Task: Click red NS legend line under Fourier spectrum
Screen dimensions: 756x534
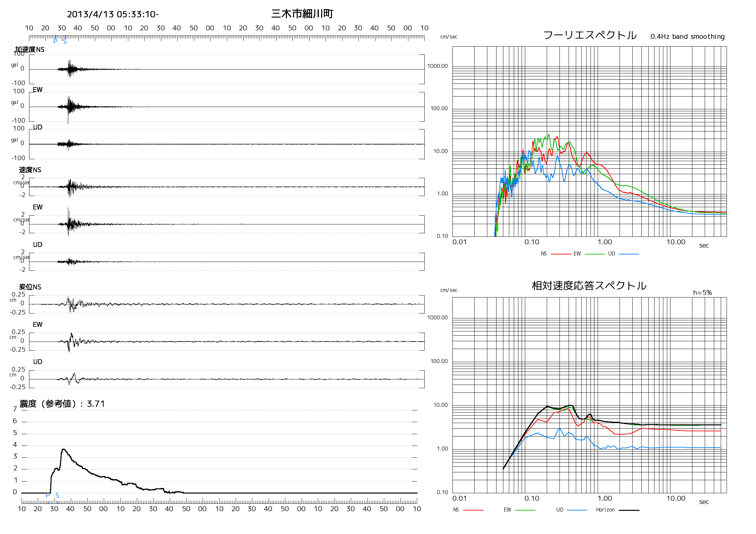Action: [x=561, y=254]
